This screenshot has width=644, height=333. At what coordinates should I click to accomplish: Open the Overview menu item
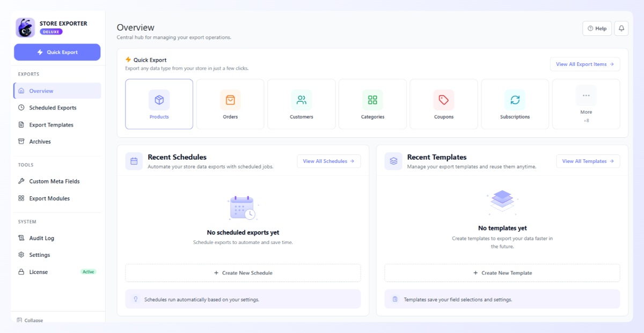[x=57, y=91]
